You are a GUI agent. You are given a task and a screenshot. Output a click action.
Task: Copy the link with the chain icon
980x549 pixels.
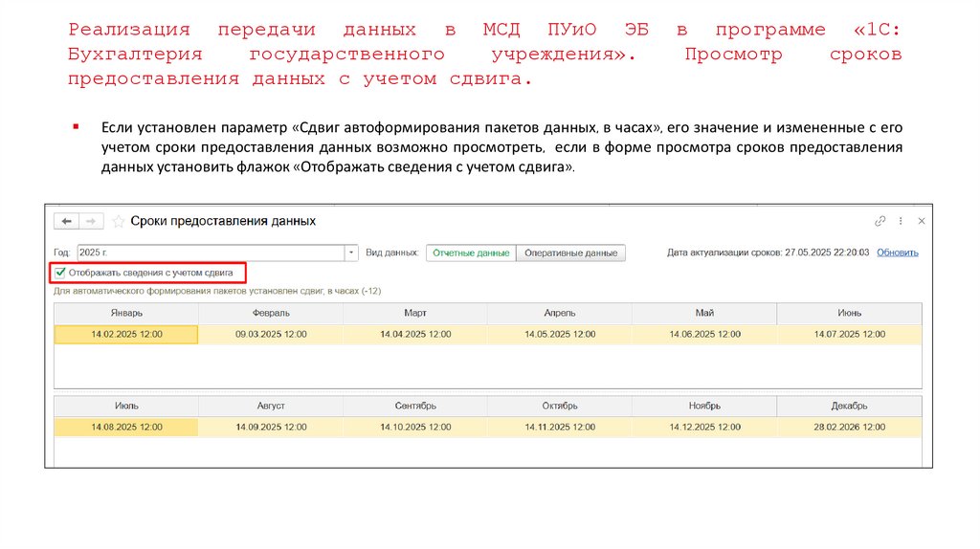pyautogui.click(x=880, y=221)
